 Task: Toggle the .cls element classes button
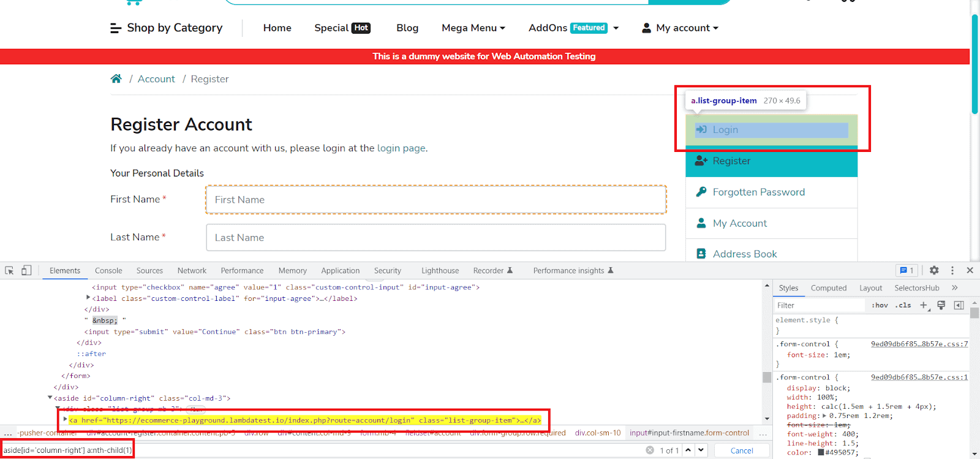903,305
